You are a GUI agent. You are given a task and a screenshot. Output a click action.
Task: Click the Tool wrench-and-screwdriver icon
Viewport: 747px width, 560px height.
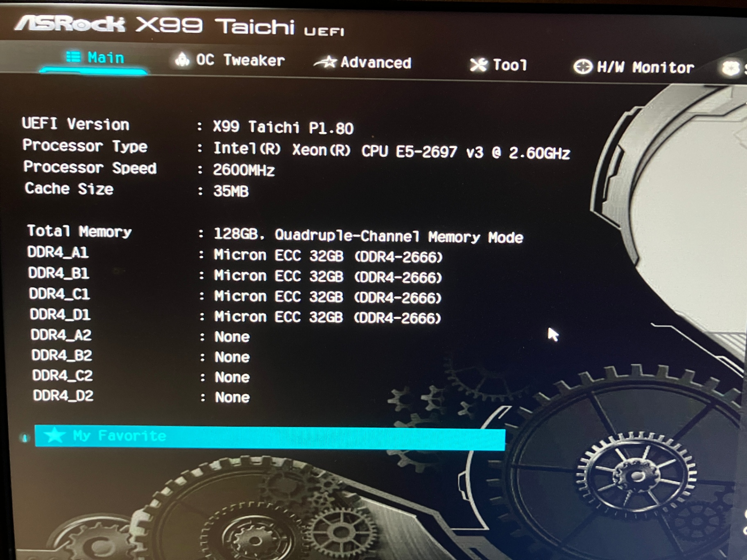tap(478, 65)
